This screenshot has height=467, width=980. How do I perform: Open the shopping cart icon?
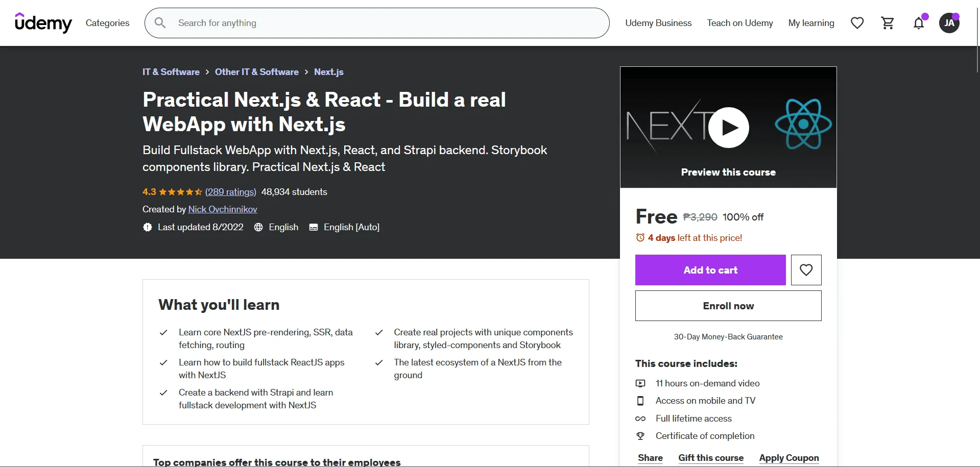coord(888,23)
